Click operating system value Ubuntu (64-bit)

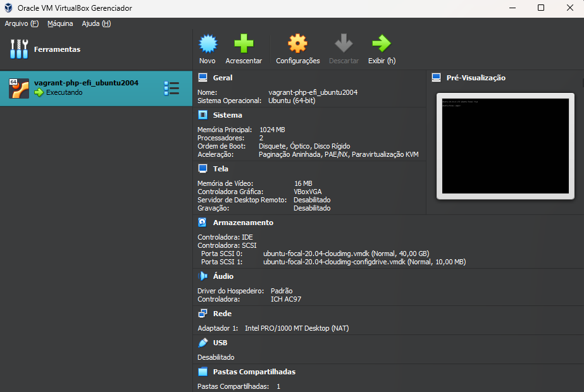(x=292, y=101)
